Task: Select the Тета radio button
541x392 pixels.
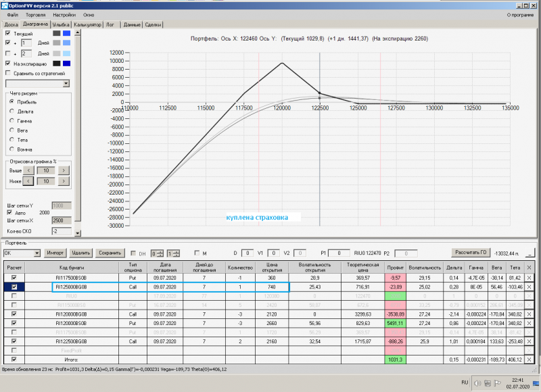Action: pos(12,140)
